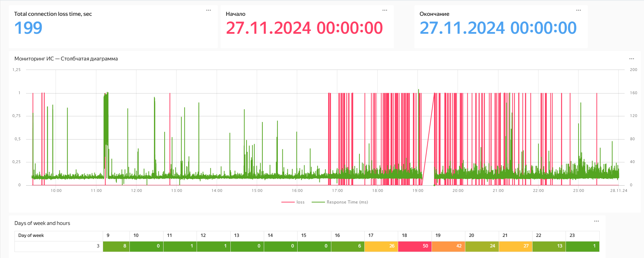The height and width of the screenshot is (258, 644).
Task: Open the Начало widget three-dot menu
Action: pos(385,10)
